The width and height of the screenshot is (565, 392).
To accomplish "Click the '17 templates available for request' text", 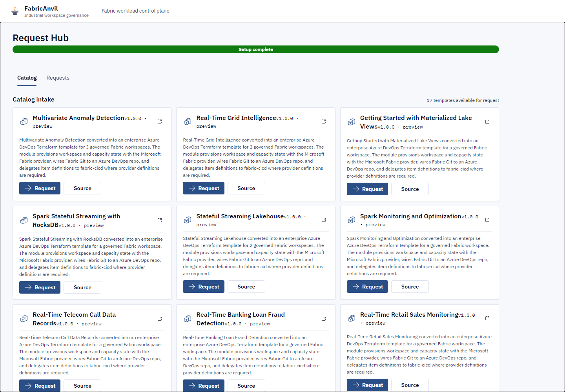I will (463, 100).
